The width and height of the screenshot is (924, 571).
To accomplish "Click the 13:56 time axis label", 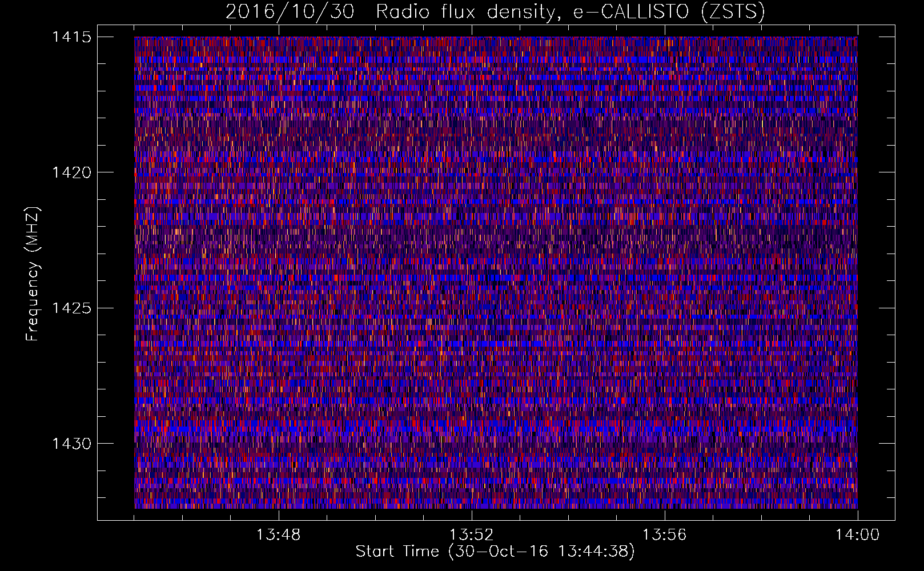I will 665,535.
